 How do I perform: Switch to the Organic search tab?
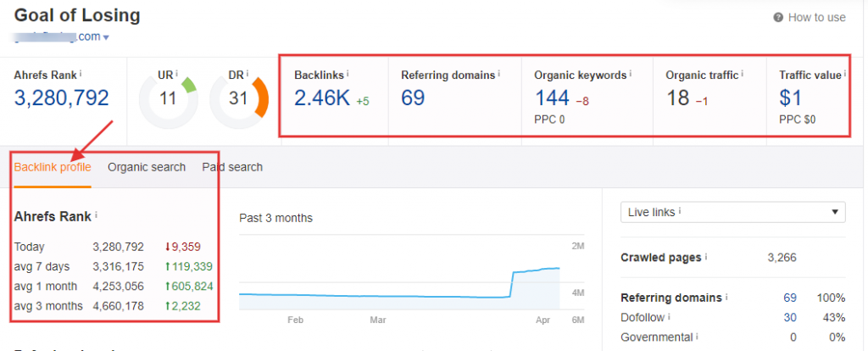click(x=147, y=167)
